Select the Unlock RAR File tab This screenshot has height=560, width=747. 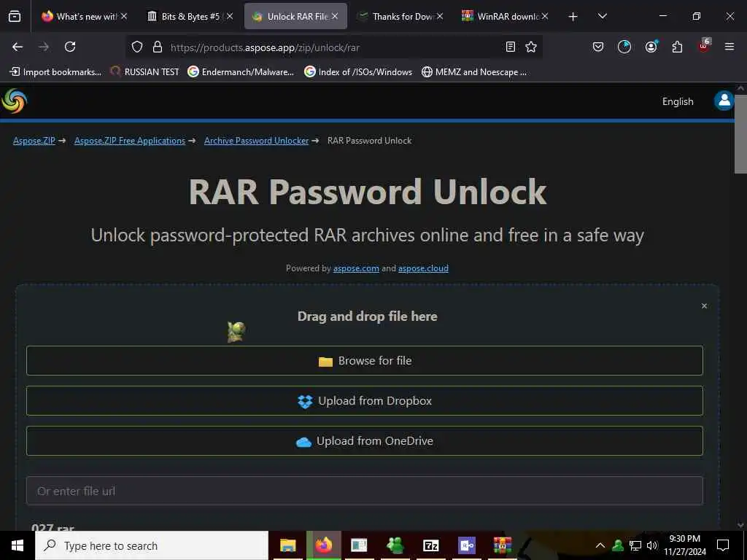pyautogui.click(x=295, y=16)
